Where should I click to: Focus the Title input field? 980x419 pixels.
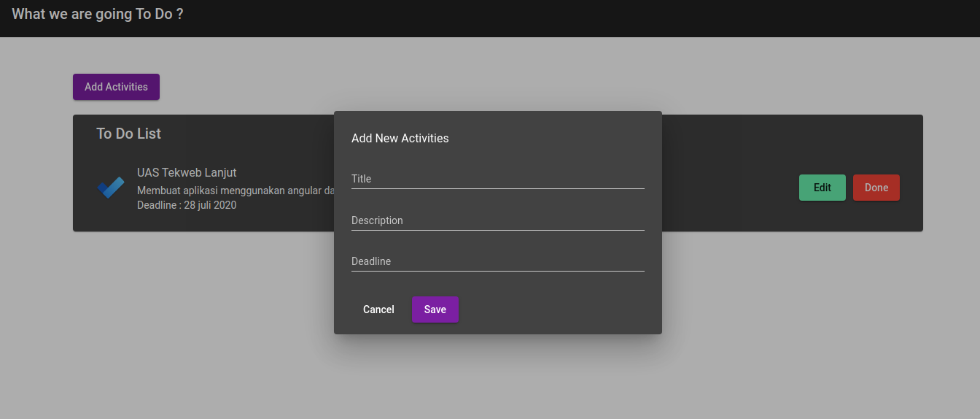click(x=498, y=179)
